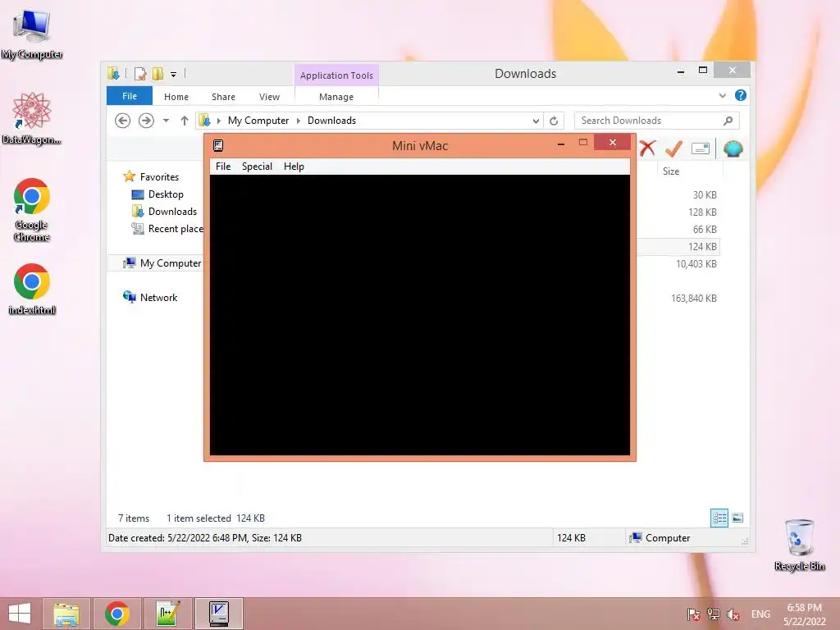The height and width of the screenshot is (630, 840).
Task: Open the notepad editor taskbar icon
Action: [167, 614]
